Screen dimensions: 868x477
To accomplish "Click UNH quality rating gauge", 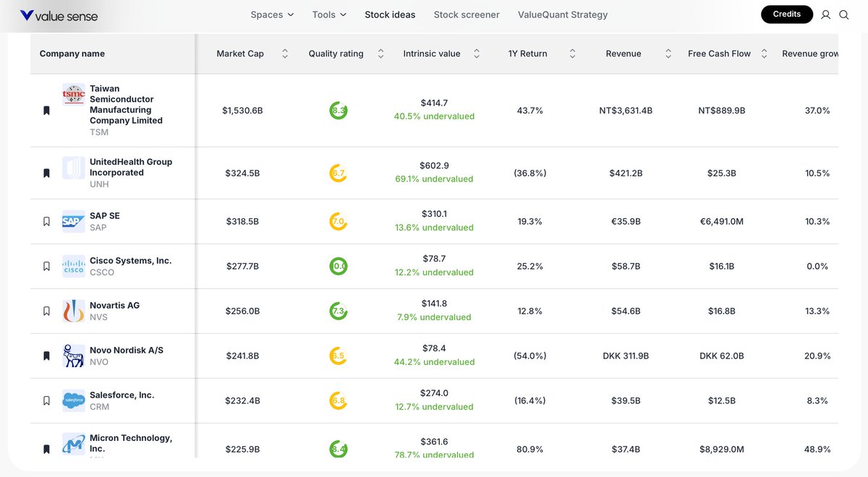I will coord(339,173).
